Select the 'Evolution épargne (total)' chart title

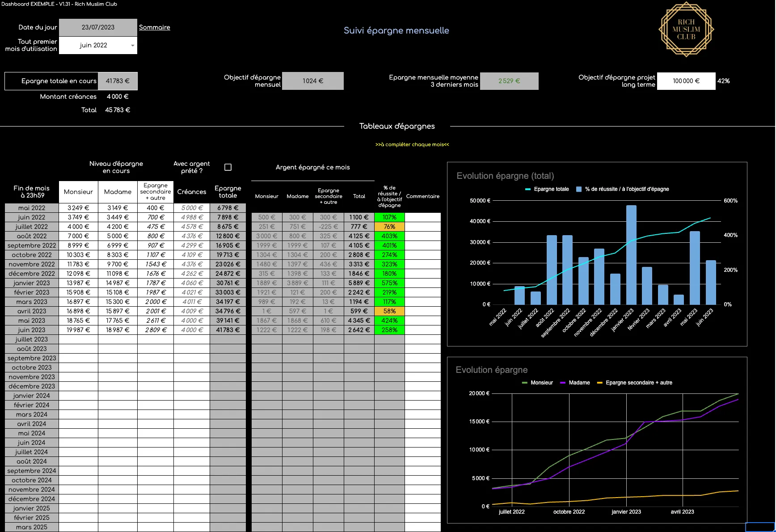[x=505, y=176]
